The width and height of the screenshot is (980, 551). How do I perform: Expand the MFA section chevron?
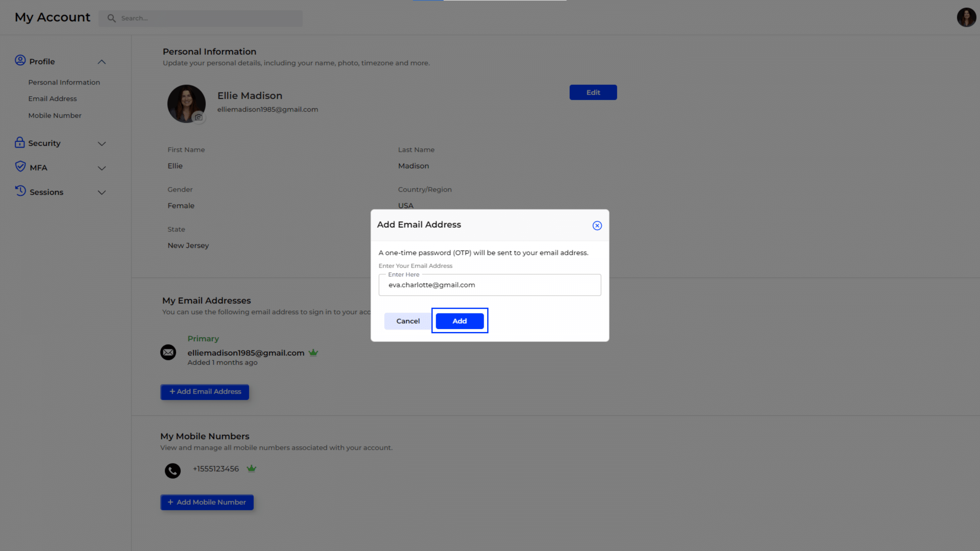click(102, 168)
